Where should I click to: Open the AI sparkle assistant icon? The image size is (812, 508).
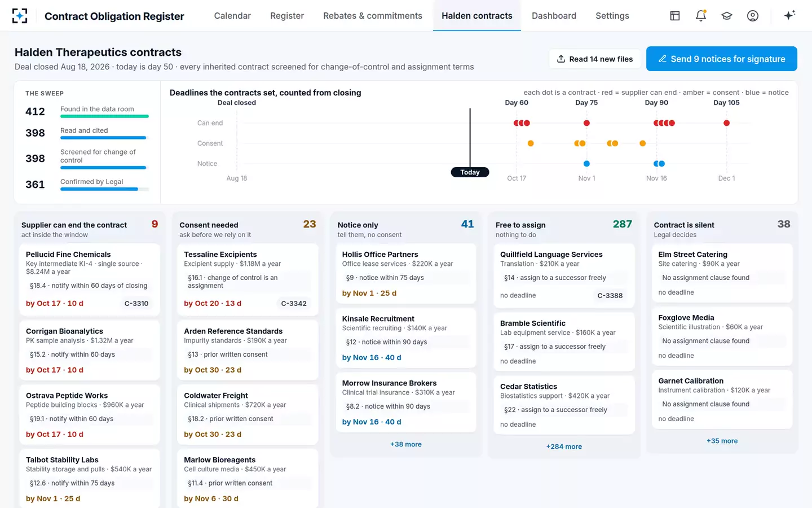[x=789, y=15]
